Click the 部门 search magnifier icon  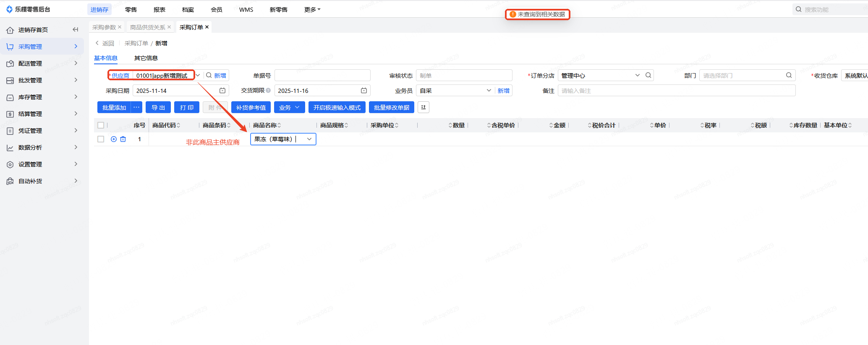tap(789, 75)
